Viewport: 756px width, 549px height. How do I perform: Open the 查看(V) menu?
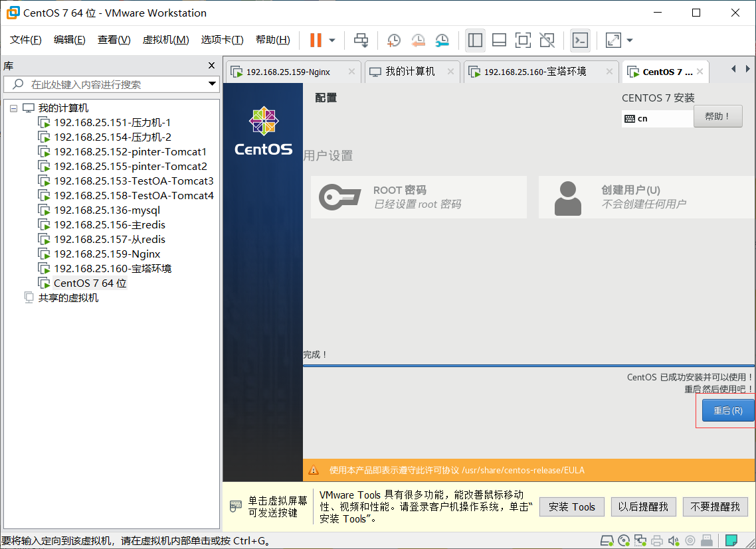coord(114,40)
